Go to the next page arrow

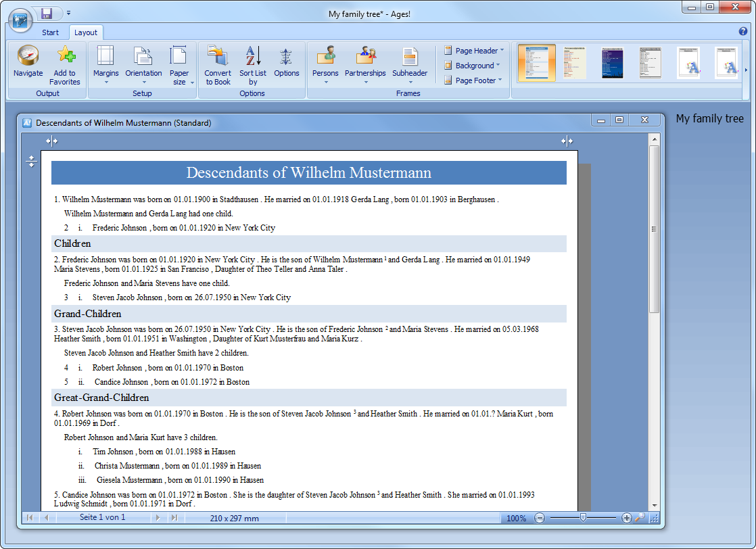pyautogui.click(x=158, y=518)
